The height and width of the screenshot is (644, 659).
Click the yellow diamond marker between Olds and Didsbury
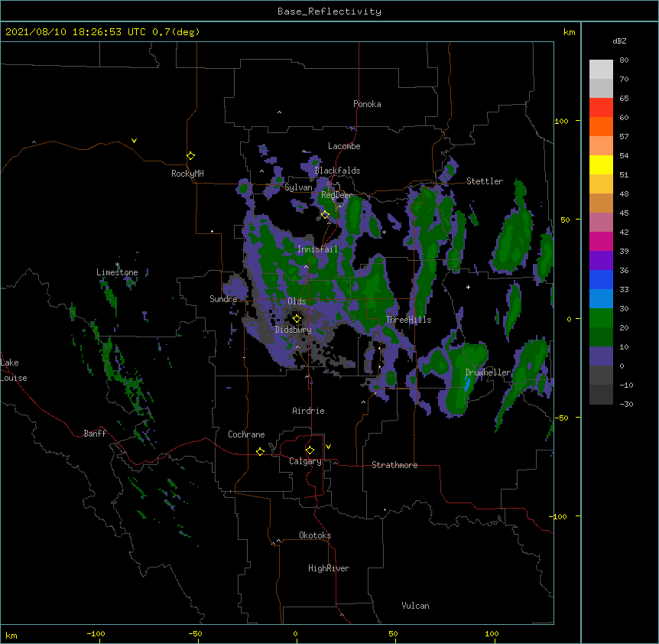pos(297,318)
